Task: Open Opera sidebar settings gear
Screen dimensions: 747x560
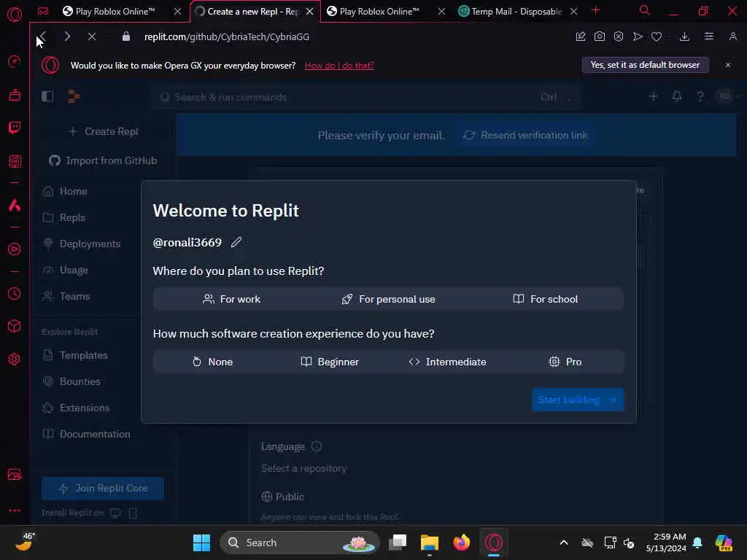Action: (x=15, y=359)
